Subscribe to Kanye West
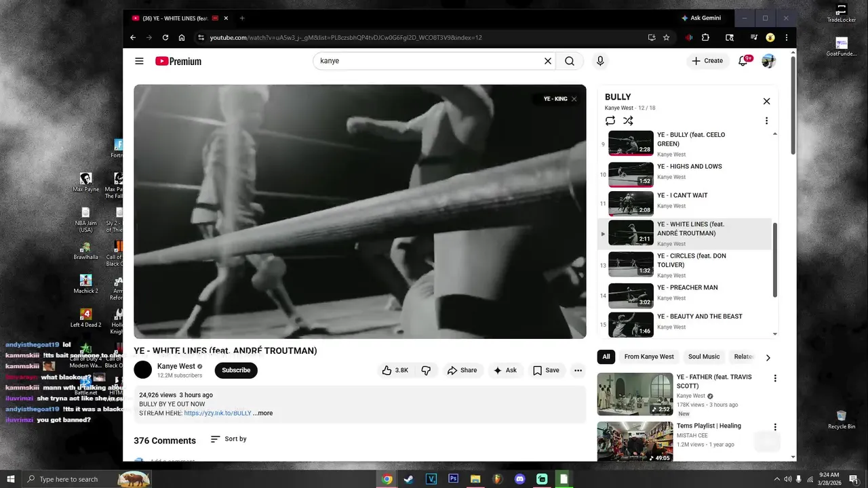 [236, 370]
